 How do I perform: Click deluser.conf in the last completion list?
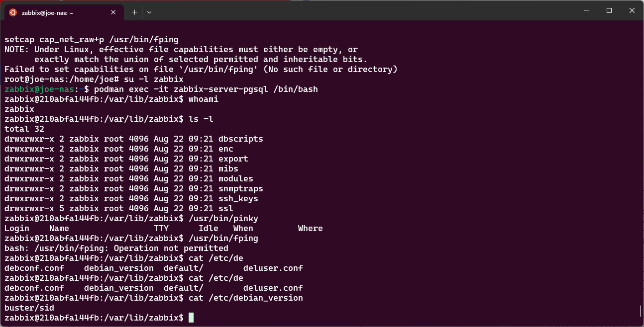(x=273, y=288)
